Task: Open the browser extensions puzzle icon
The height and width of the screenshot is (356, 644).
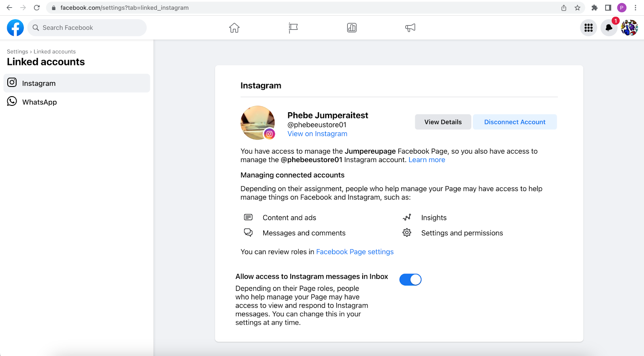Action: pyautogui.click(x=594, y=8)
